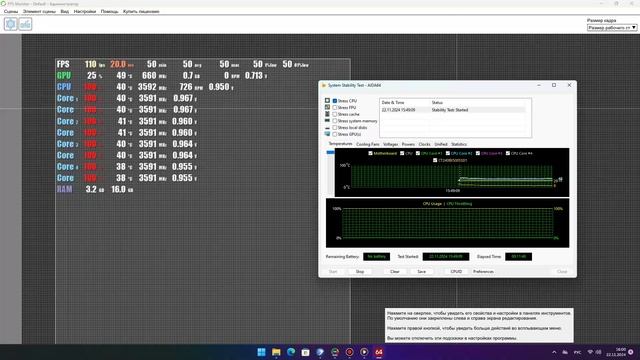Click the No battery status field

coord(376,257)
